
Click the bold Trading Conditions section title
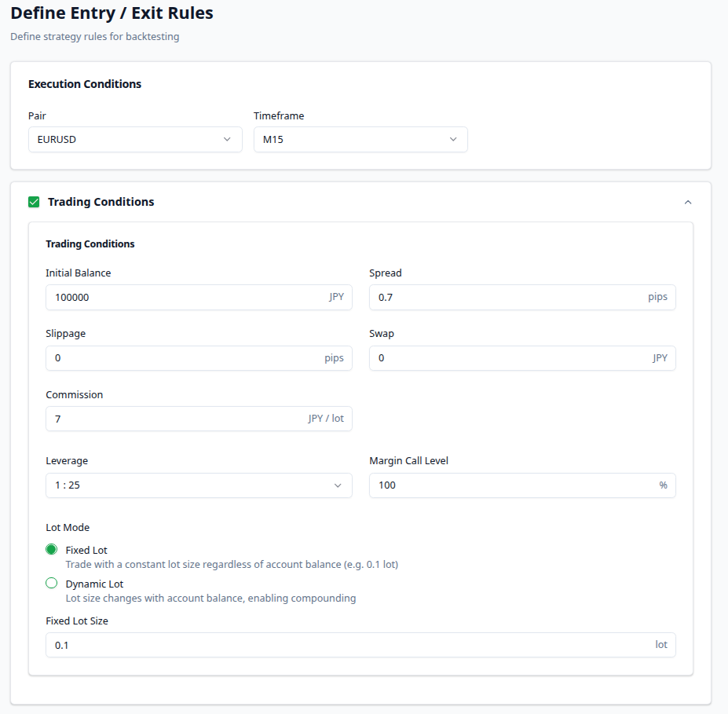pos(101,202)
